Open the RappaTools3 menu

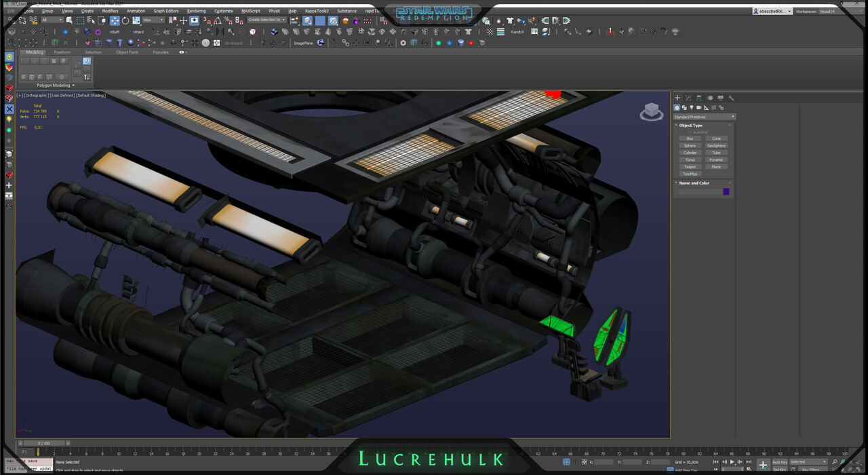317,11
